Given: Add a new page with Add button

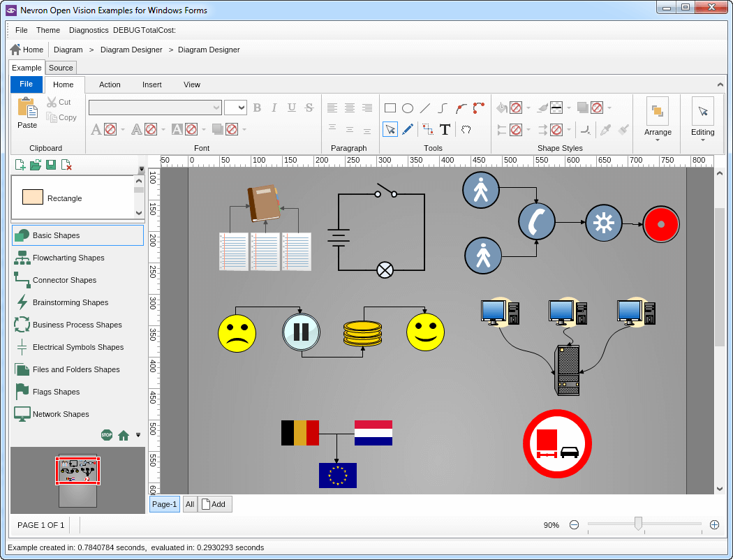Looking at the screenshot, I should (x=214, y=504).
